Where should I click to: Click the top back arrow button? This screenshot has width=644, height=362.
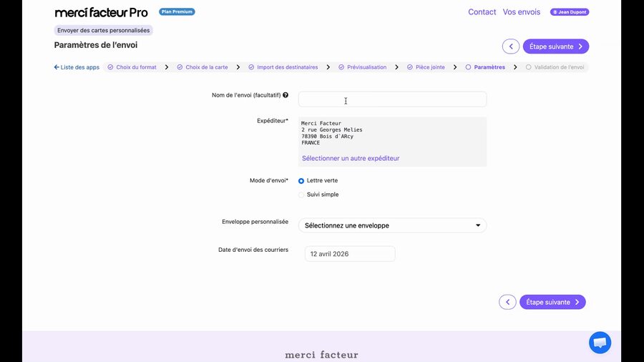[511, 47]
